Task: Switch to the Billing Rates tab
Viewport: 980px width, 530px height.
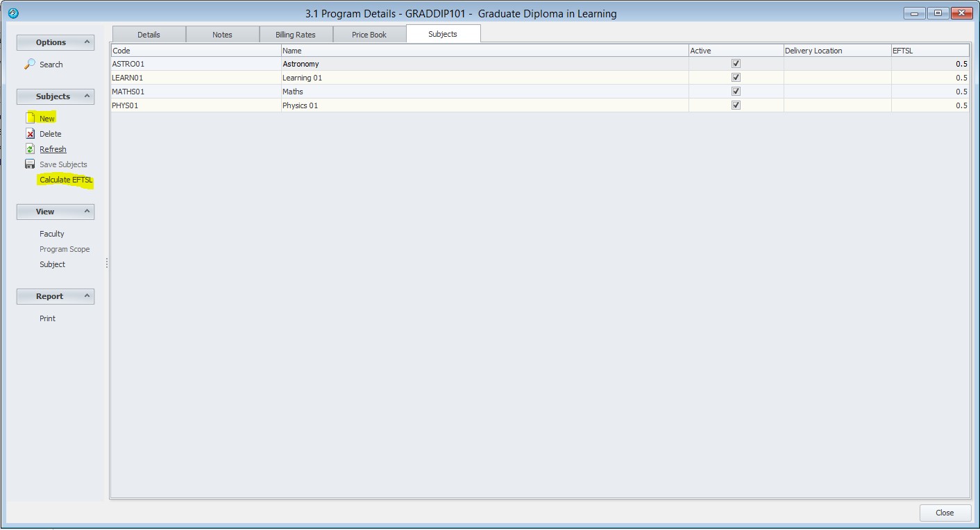Action: (x=295, y=35)
